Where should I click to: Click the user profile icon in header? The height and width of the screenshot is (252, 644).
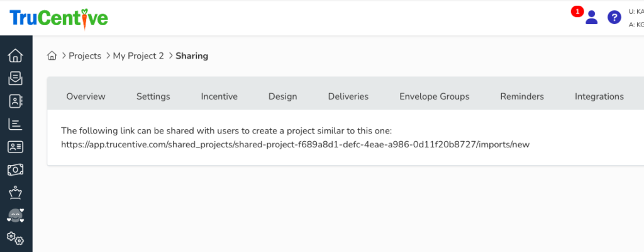coord(591,18)
